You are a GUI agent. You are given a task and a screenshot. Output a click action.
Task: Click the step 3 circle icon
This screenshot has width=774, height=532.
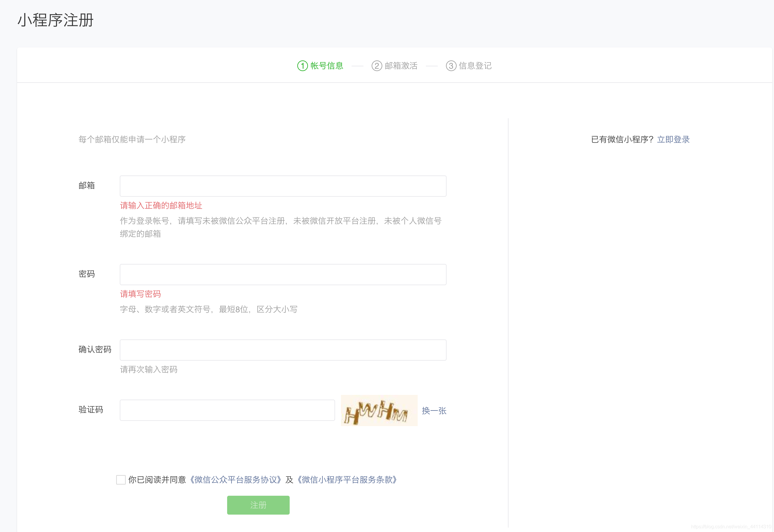click(451, 66)
